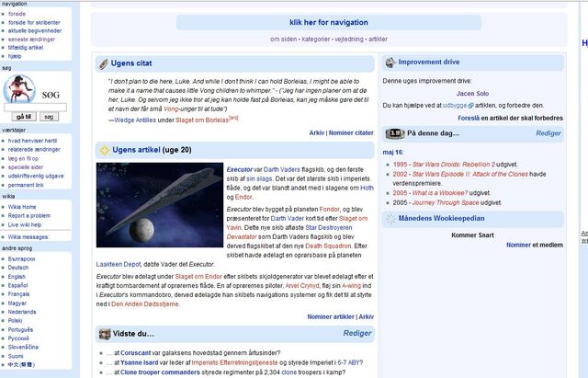Click the Vidste du header icon
Viewport: 588px width, 378px height.
click(105, 334)
